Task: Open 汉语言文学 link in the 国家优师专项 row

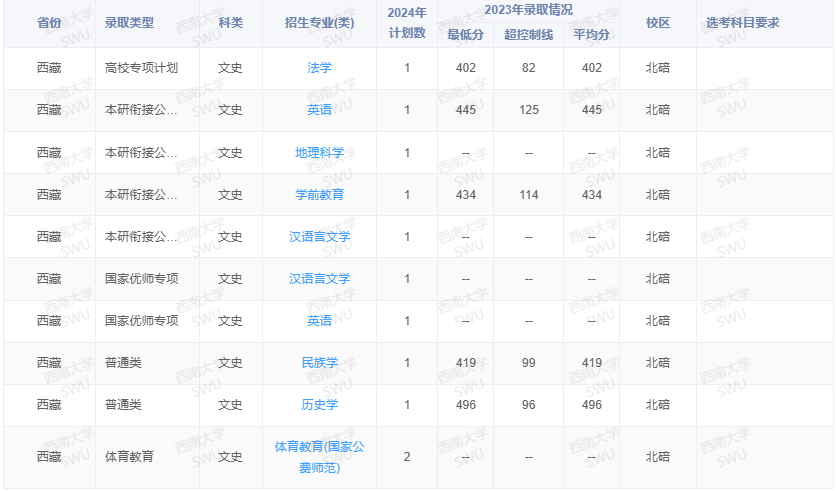Action: [x=319, y=279]
